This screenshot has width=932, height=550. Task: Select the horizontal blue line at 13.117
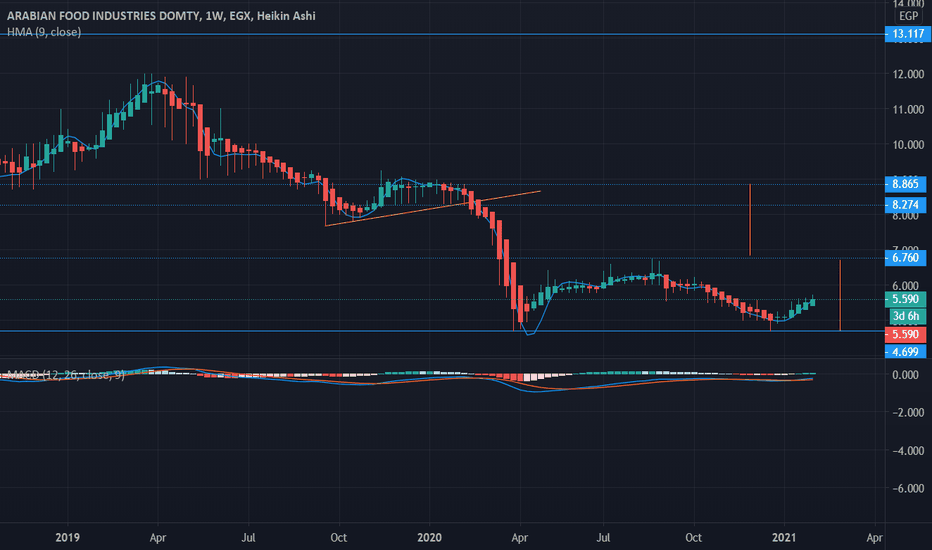442,34
